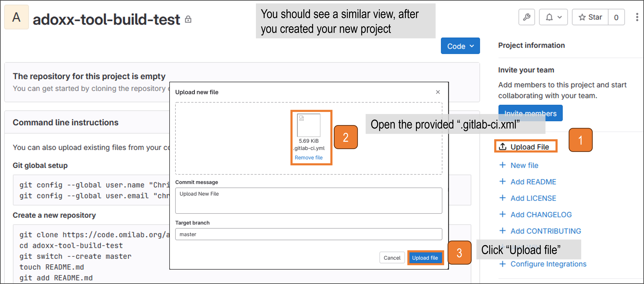
Task: Click the star count showing 0
Action: pos(616,17)
